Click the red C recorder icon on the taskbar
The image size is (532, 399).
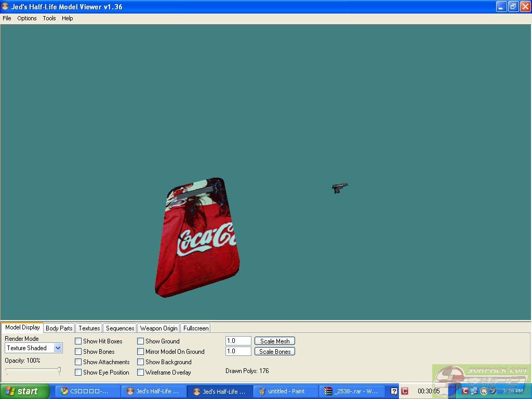point(405,391)
